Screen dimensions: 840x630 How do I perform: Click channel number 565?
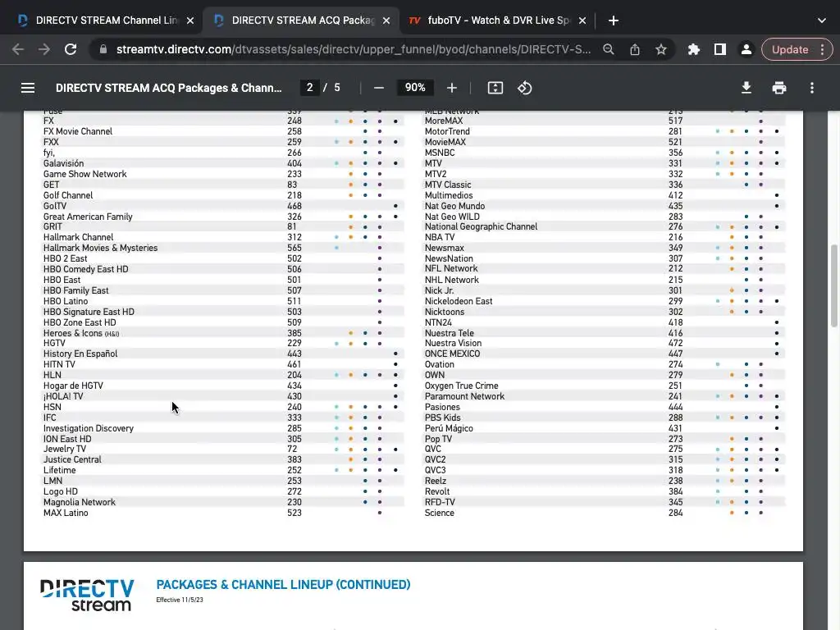[x=294, y=248]
